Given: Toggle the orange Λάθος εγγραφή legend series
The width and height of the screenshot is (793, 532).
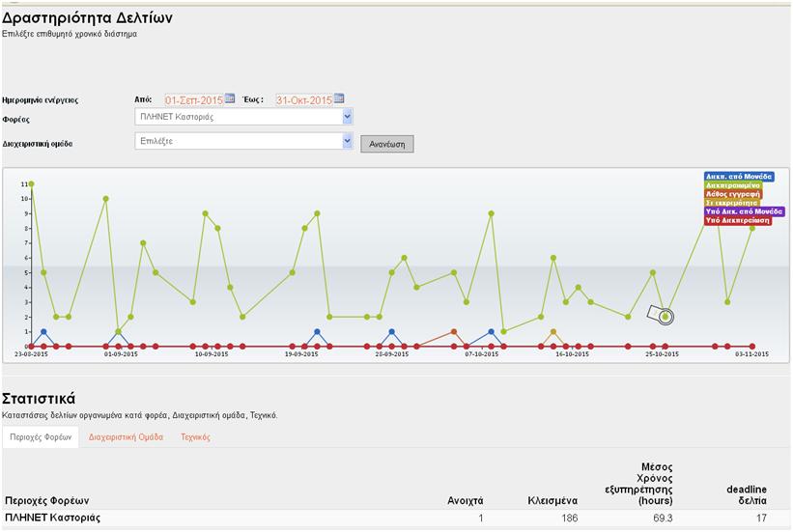Looking at the screenshot, I should click(x=736, y=194).
